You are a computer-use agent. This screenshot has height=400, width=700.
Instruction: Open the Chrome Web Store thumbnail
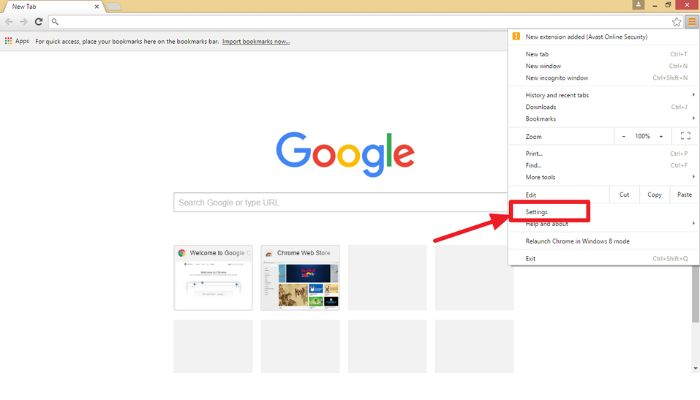[300, 277]
